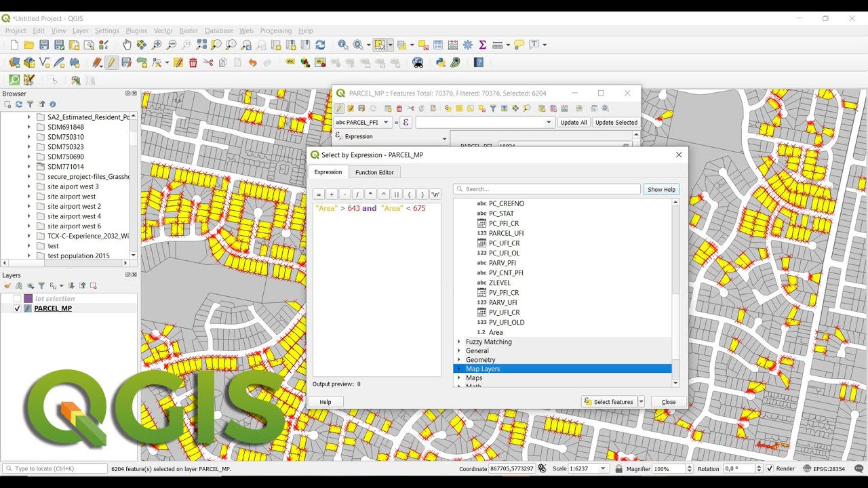Open the Vector menu
The image size is (868, 488).
pos(163,30)
